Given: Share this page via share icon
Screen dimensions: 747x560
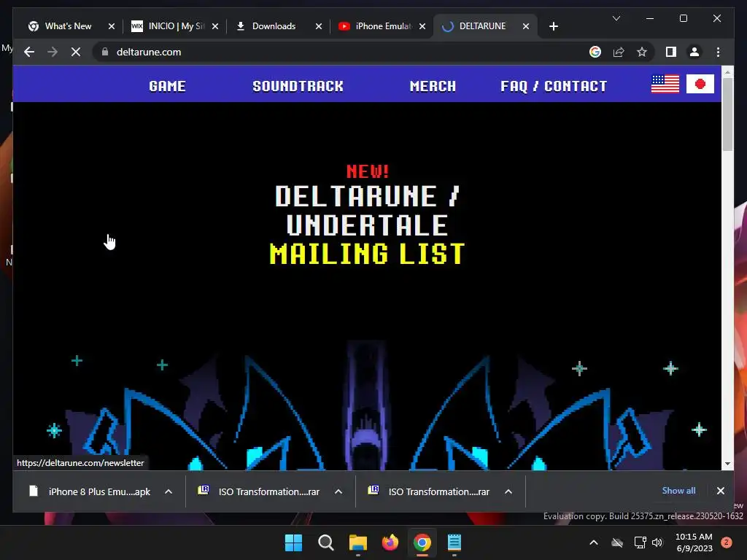Looking at the screenshot, I should [x=619, y=52].
